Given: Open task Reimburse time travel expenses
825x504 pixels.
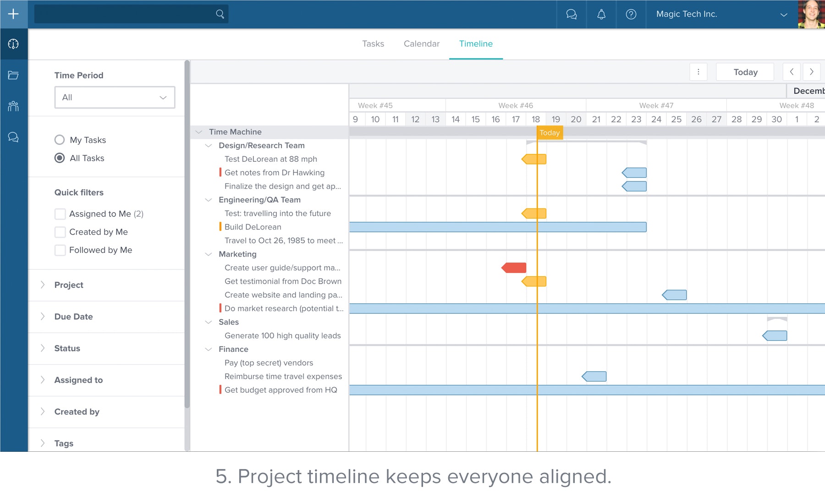Looking at the screenshot, I should [x=283, y=377].
